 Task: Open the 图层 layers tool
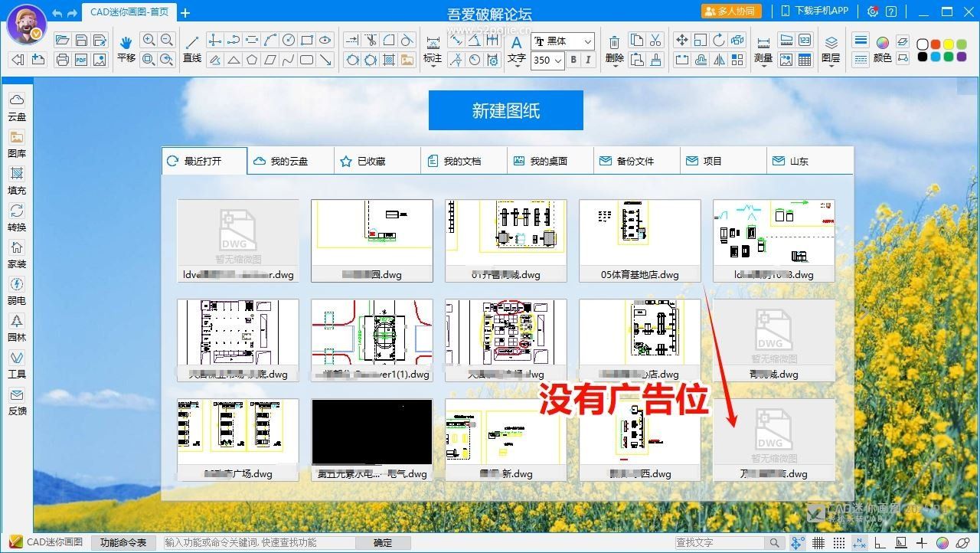831,47
